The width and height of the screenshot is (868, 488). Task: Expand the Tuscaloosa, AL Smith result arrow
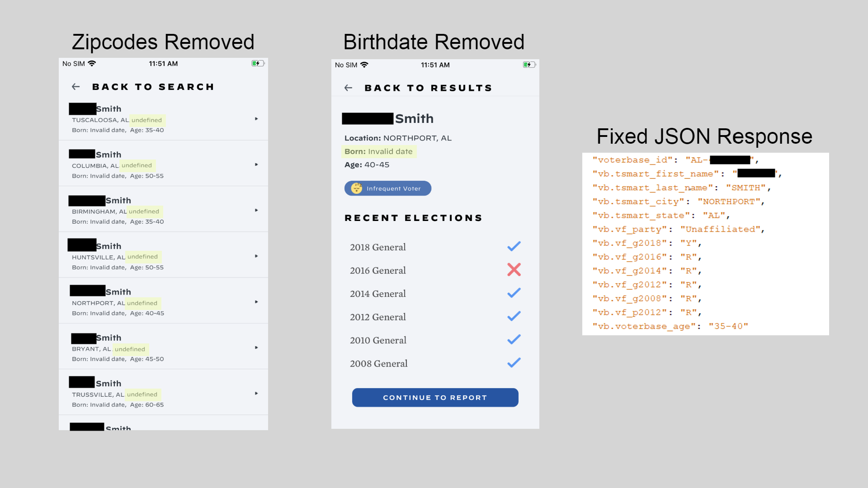[x=256, y=119]
